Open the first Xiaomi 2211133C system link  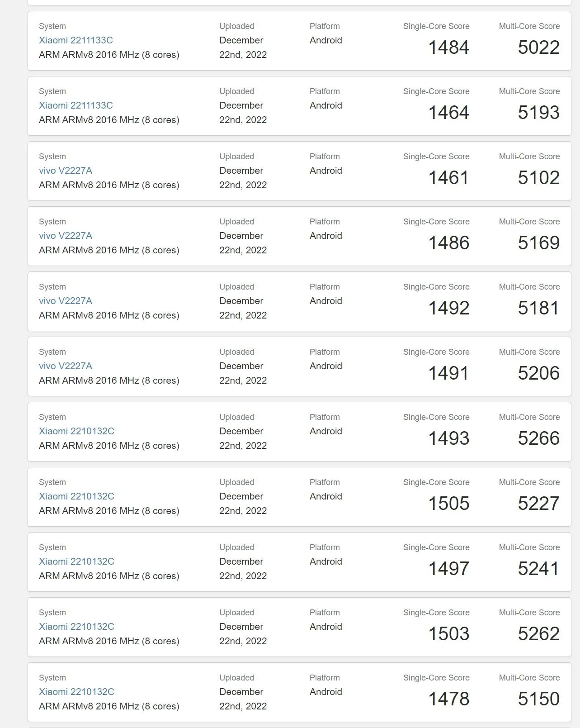pos(76,40)
